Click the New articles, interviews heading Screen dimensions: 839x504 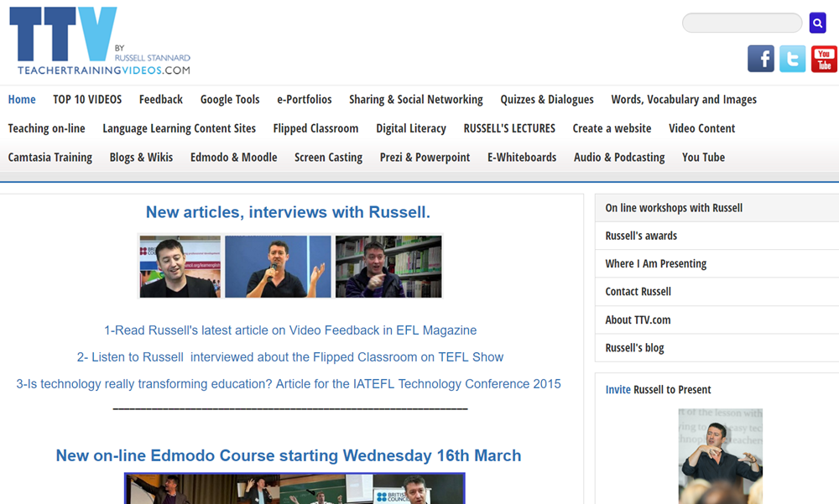[288, 212]
